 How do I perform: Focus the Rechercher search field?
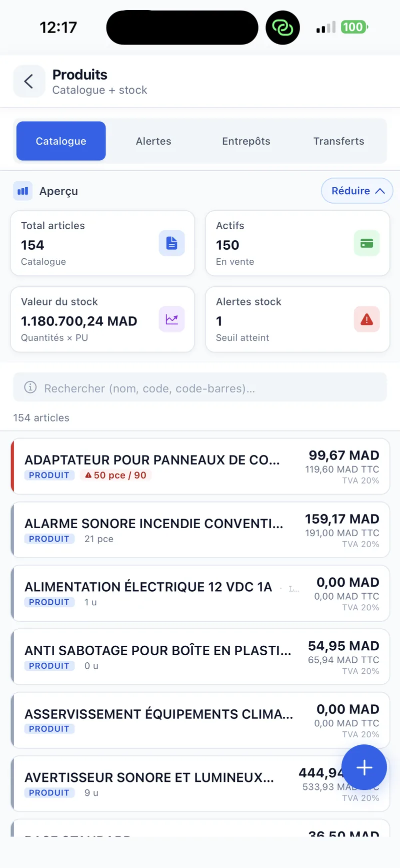[x=200, y=387]
